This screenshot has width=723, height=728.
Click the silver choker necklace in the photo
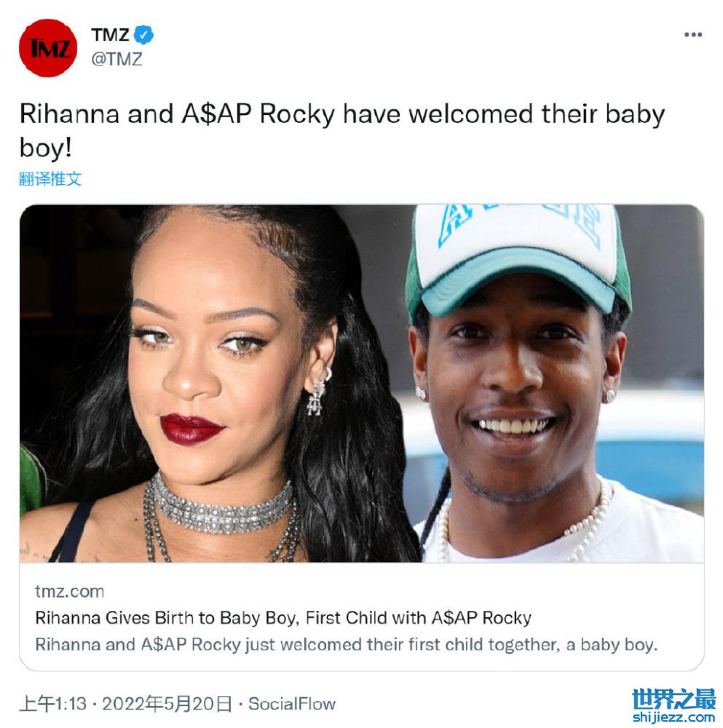222,506
